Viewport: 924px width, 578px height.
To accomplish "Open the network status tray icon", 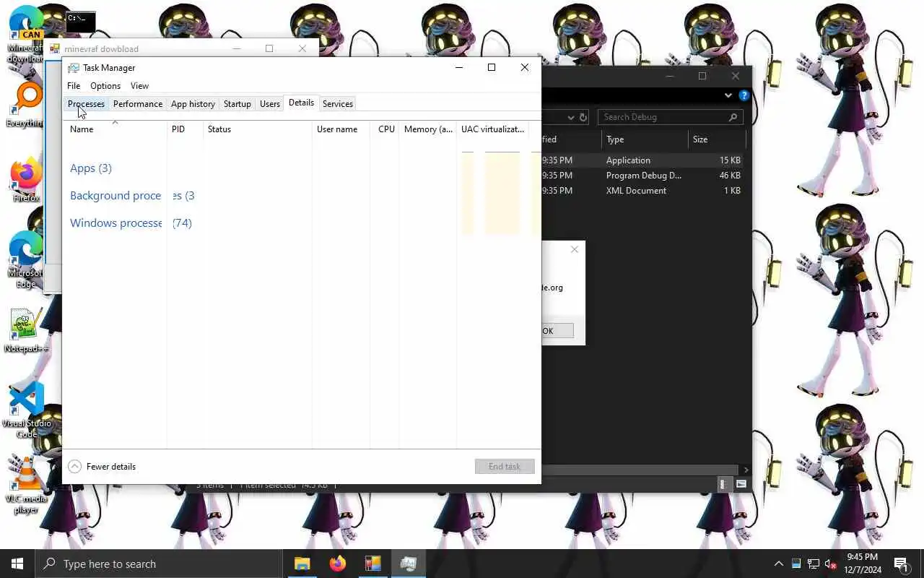I will coord(814,564).
